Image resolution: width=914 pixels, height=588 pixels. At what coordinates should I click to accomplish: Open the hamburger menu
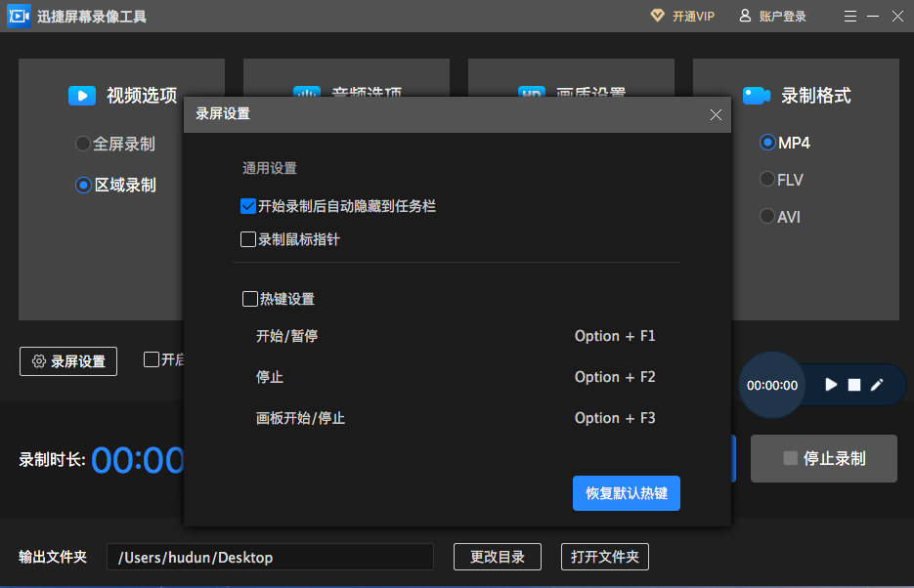(849, 16)
